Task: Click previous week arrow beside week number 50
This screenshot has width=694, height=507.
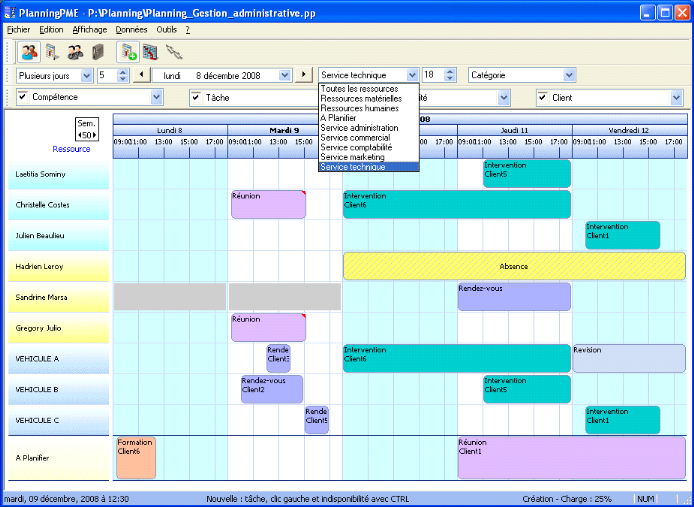Action: click(x=80, y=135)
